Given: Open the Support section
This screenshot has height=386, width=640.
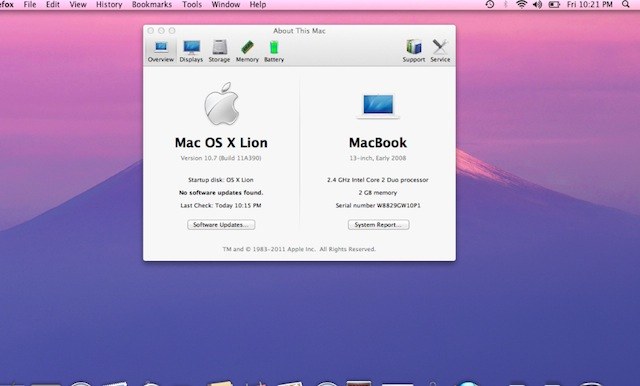Looking at the screenshot, I should (x=414, y=51).
